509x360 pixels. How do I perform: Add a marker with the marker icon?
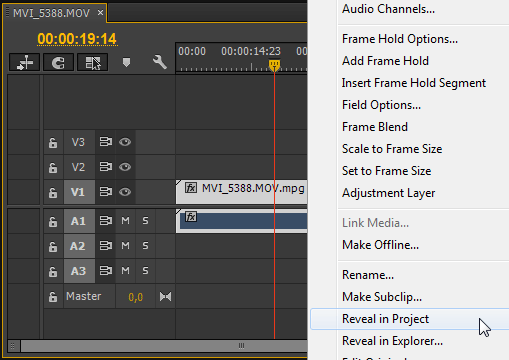(x=126, y=62)
